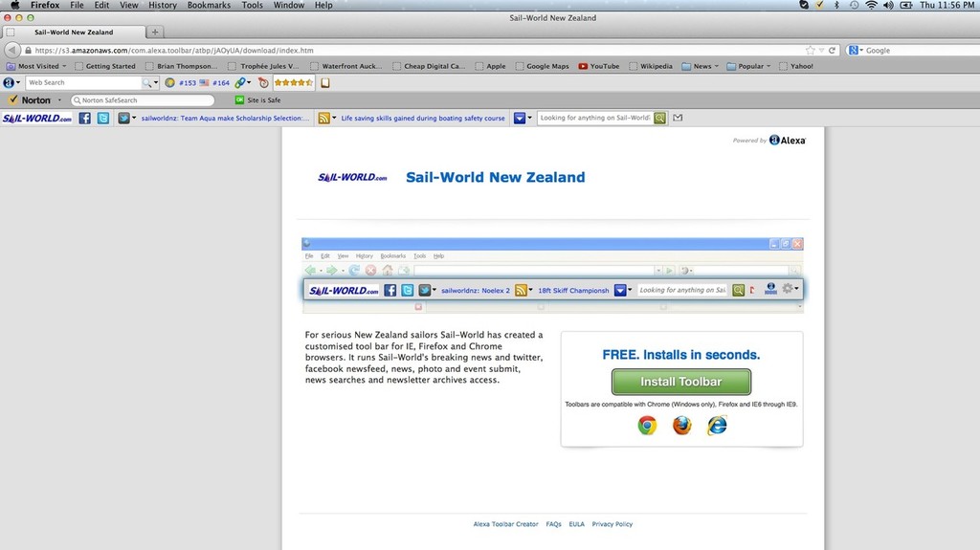Click the Internet Explorer icon on page
This screenshot has width=980, height=550.
[x=717, y=426]
